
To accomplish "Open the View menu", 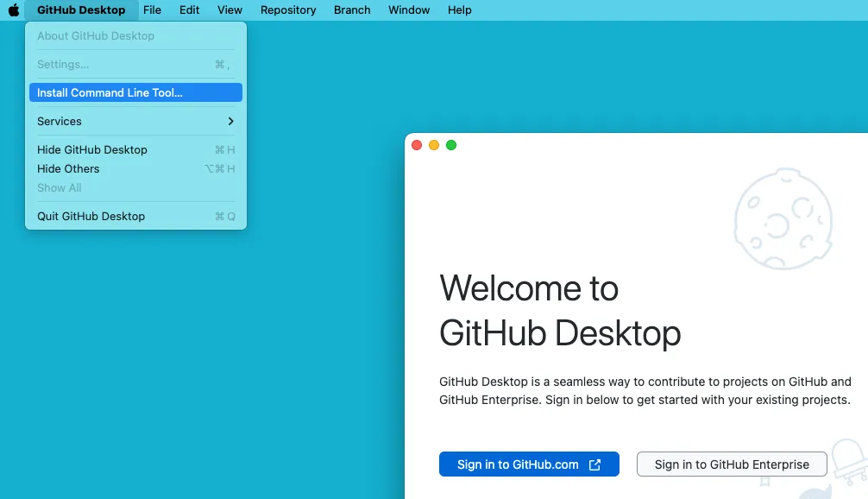I will (x=230, y=10).
